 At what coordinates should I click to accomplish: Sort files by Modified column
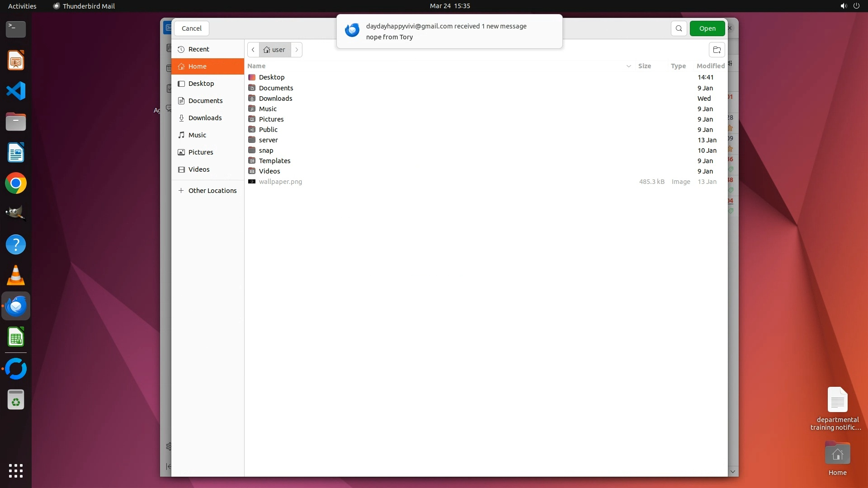[x=710, y=66]
